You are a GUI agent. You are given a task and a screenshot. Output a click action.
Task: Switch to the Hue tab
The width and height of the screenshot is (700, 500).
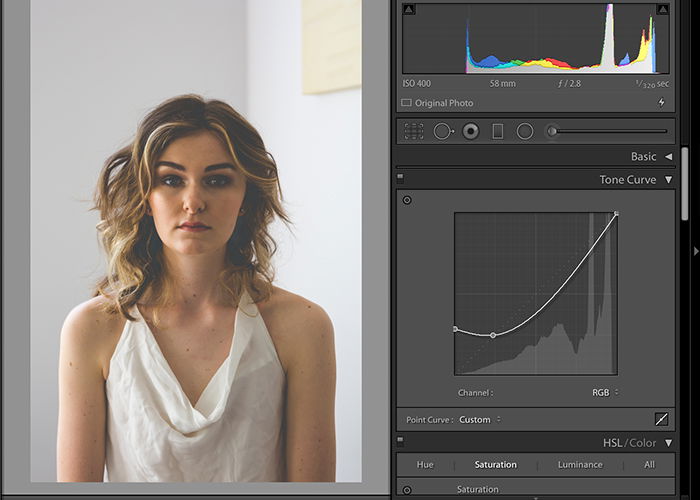point(425,465)
